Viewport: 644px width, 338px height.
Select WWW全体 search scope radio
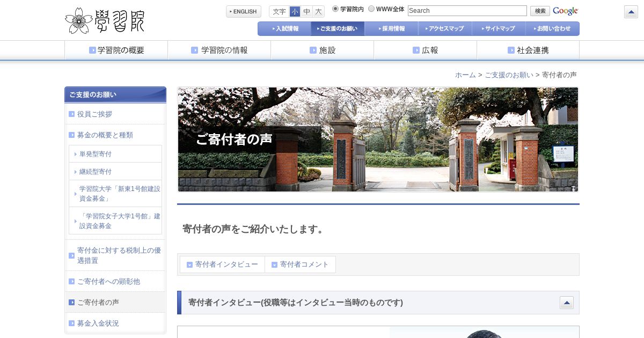pos(371,9)
